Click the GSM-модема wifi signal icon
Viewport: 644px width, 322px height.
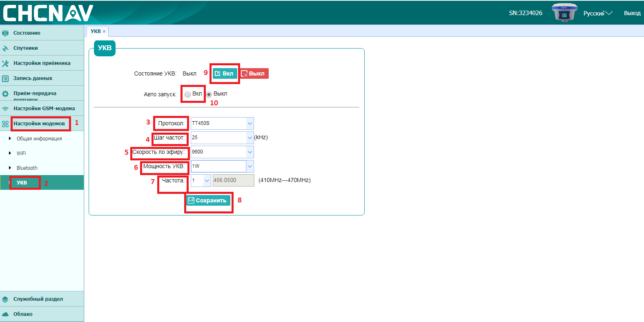click(5, 109)
